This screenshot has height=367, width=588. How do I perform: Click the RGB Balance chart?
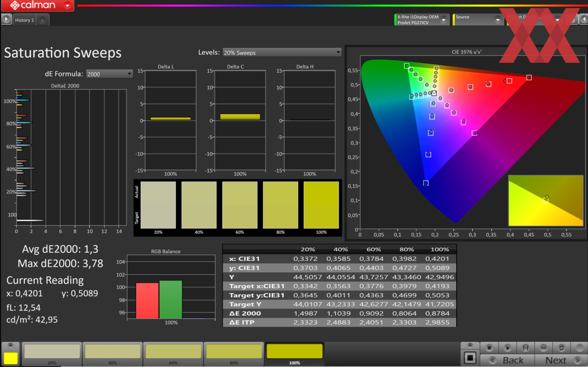coord(171,287)
